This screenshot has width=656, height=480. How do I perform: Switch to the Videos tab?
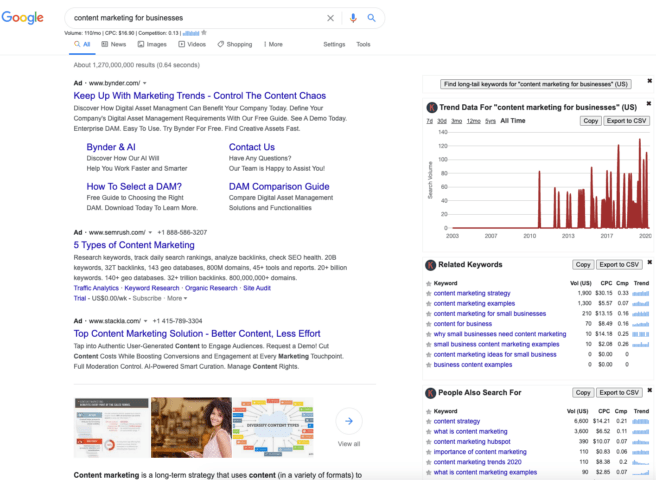coord(192,44)
